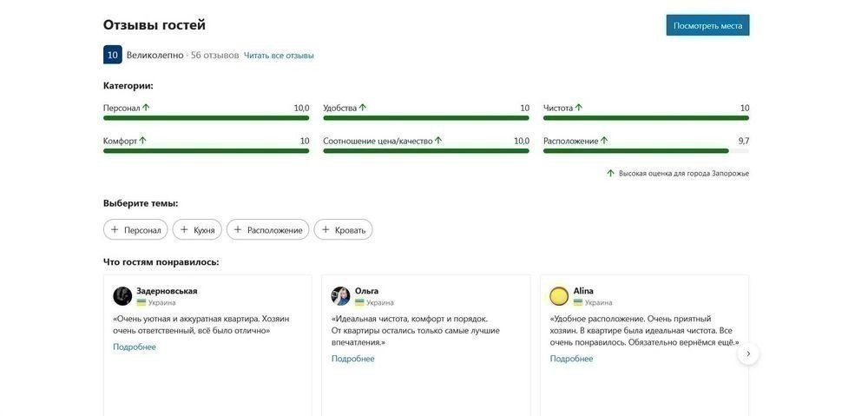Open the Читать все отзывы link

click(x=279, y=56)
